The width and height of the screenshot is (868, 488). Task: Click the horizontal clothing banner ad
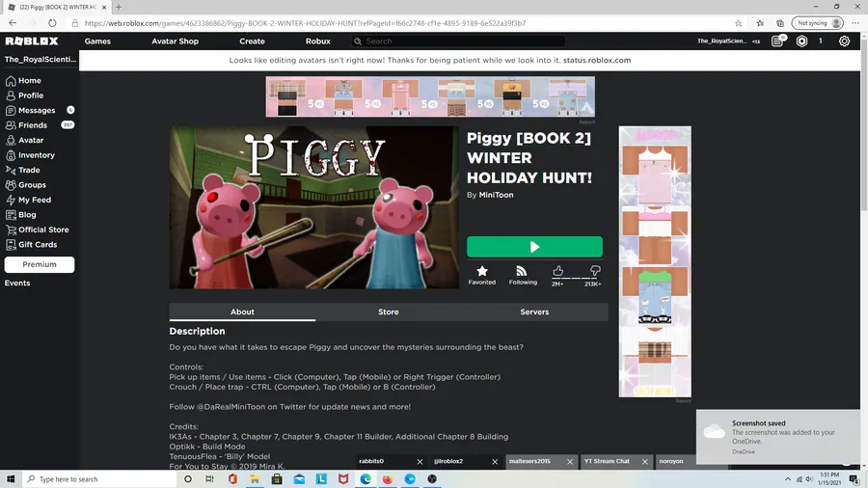430,96
